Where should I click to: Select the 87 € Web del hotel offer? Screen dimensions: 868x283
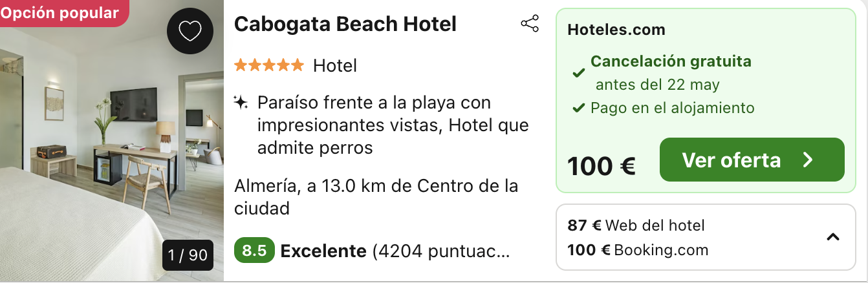pyautogui.click(x=636, y=225)
